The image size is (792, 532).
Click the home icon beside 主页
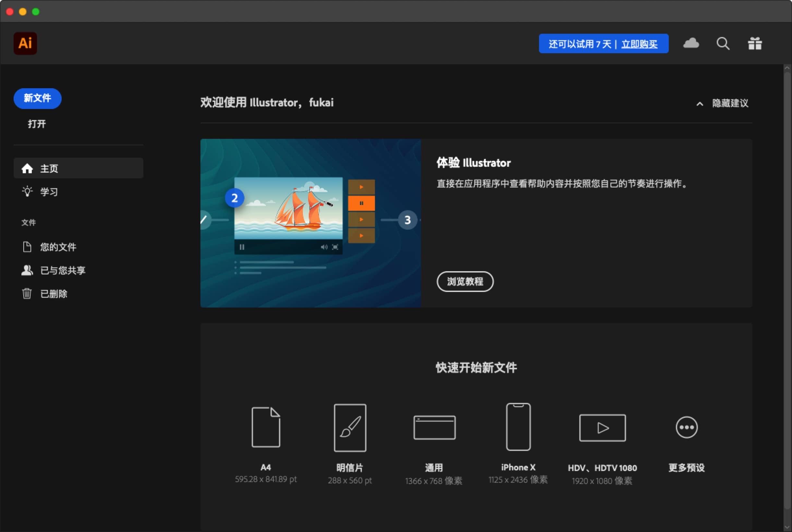tap(27, 168)
